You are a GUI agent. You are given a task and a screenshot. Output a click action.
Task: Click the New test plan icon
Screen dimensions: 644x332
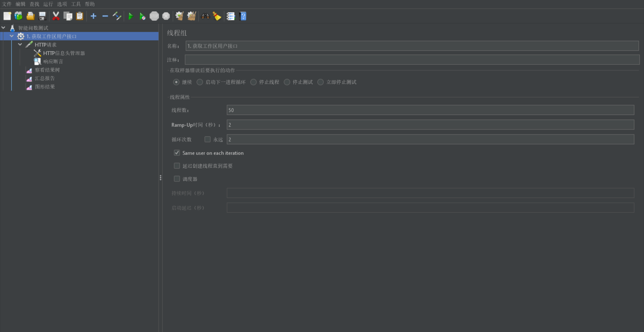click(x=7, y=16)
